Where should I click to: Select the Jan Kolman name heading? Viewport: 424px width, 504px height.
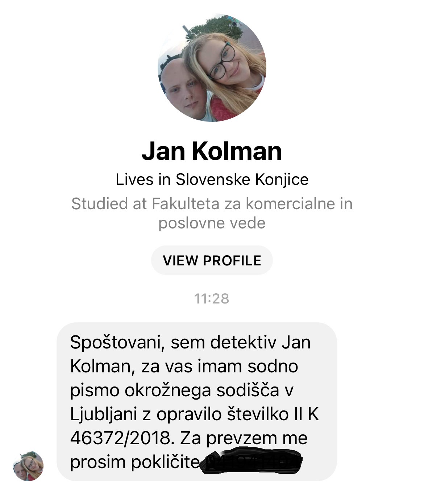point(212,151)
